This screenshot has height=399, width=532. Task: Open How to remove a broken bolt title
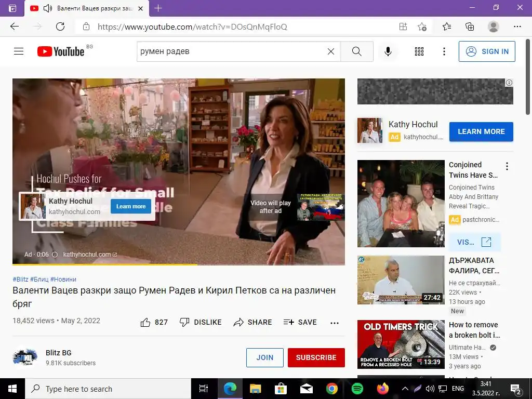coord(474,330)
